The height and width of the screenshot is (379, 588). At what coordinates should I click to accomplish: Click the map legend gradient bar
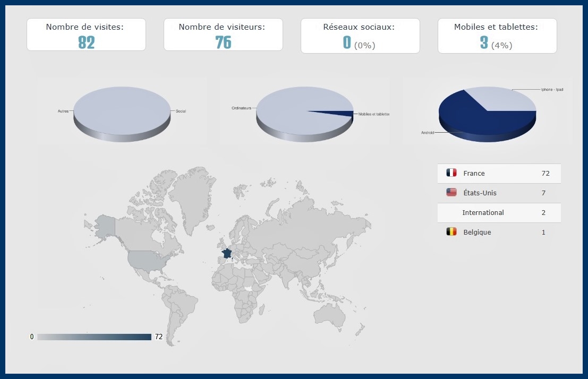[x=95, y=337]
